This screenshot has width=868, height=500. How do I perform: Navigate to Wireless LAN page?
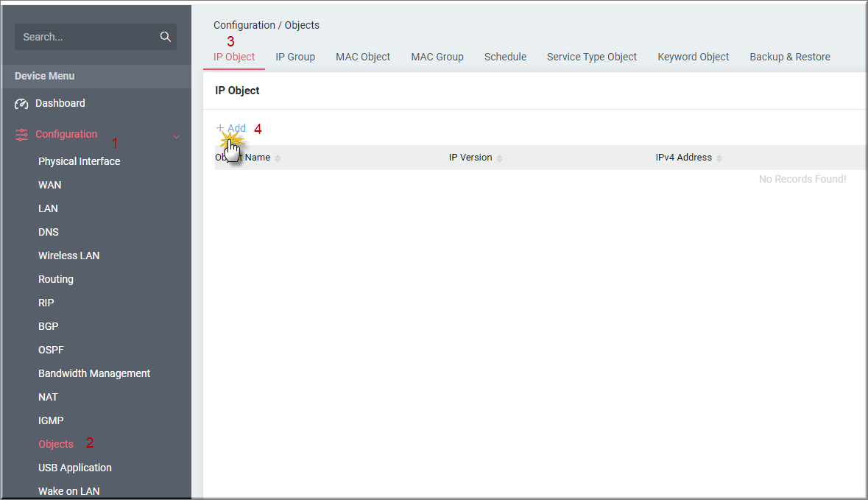click(68, 256)
